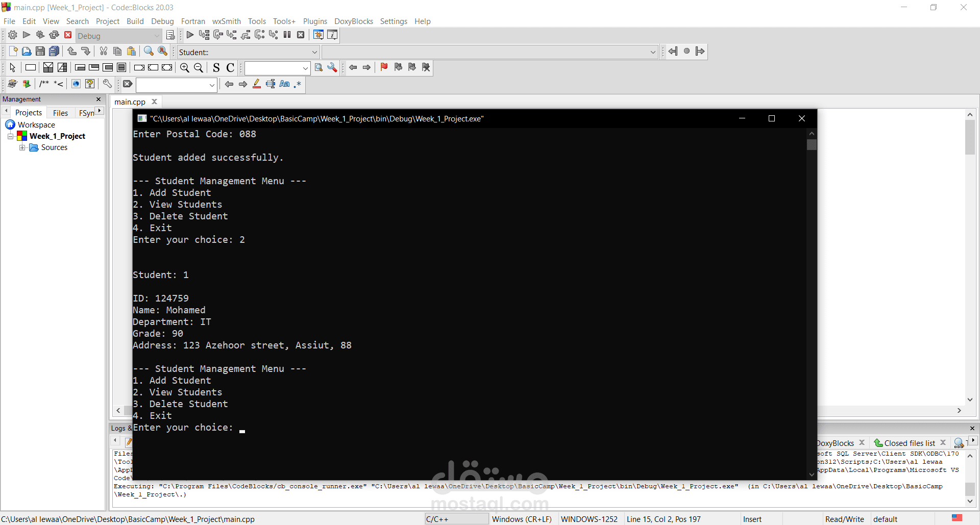Click the Open file icon
The image size is (980, 525).
pos(27,52)
